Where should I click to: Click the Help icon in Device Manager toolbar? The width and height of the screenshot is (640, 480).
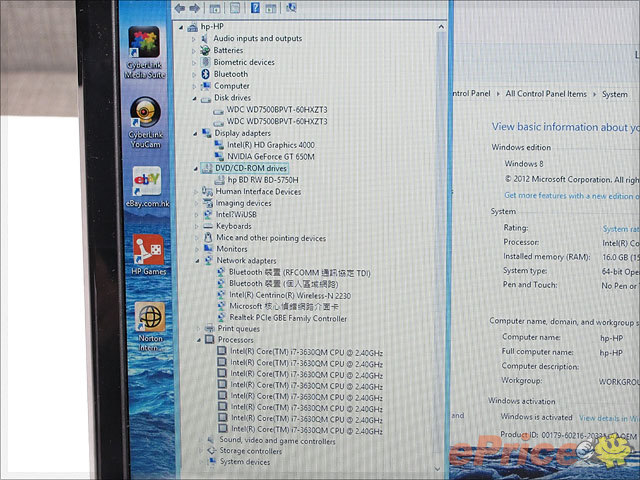point(255,8)
